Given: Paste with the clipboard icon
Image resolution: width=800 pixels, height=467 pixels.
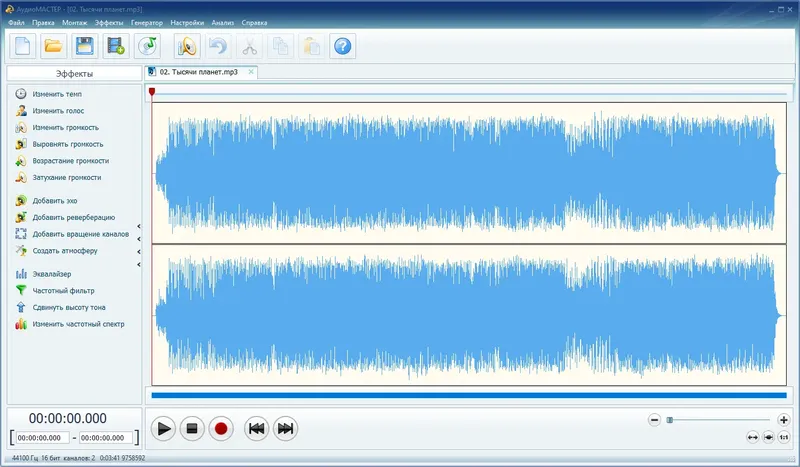Looking at the screenshot, I should coord(312,46).
